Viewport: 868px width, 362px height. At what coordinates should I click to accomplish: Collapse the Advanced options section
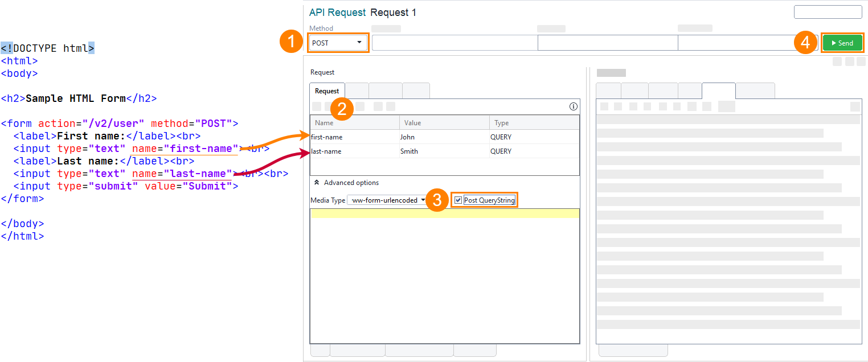click(x=317, y=182)
